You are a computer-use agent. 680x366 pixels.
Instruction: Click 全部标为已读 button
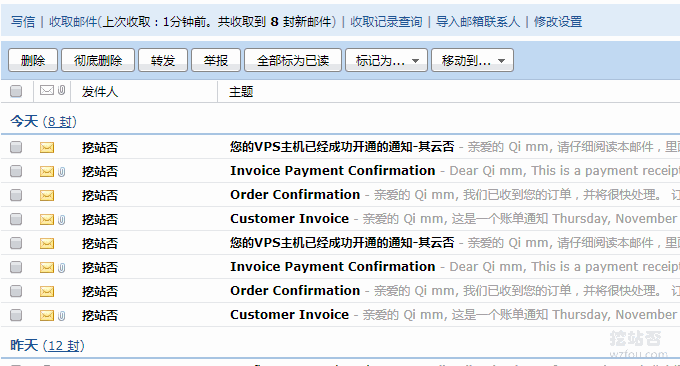point(293,60)
